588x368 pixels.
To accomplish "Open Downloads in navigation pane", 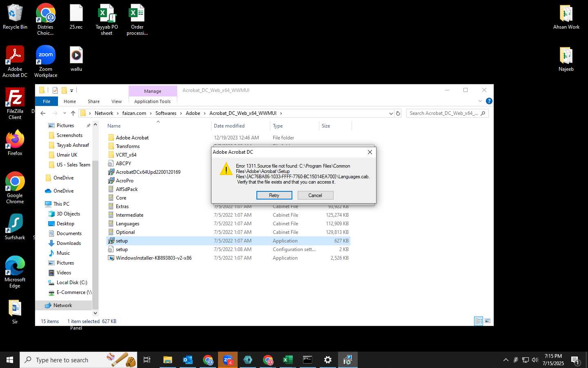I will click(69, 243).
